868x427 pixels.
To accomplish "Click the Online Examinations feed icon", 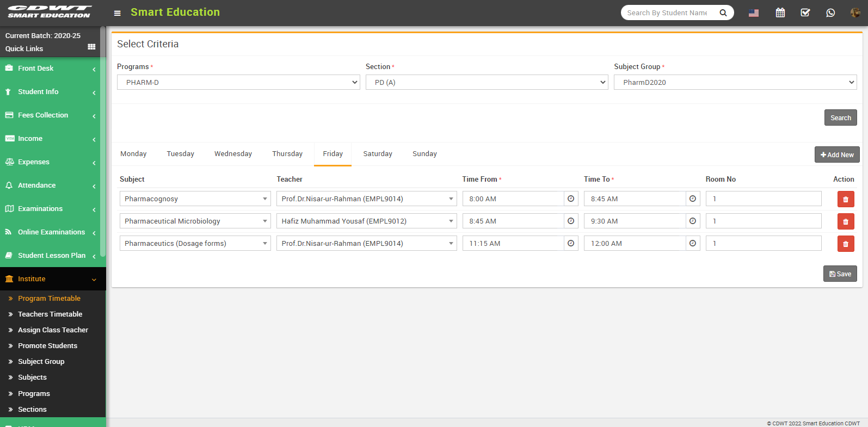I will [8, 232].
